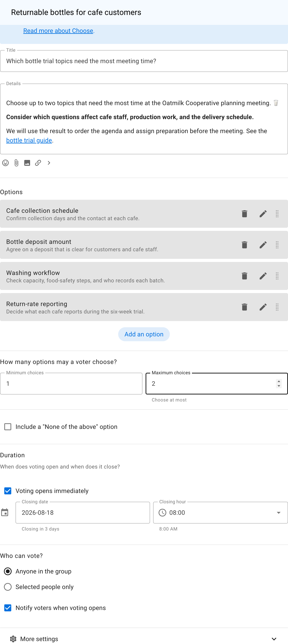Screen dimensions: 288x644
Task: Uncheck Voting opens immediately
Action: pos(8,491)
